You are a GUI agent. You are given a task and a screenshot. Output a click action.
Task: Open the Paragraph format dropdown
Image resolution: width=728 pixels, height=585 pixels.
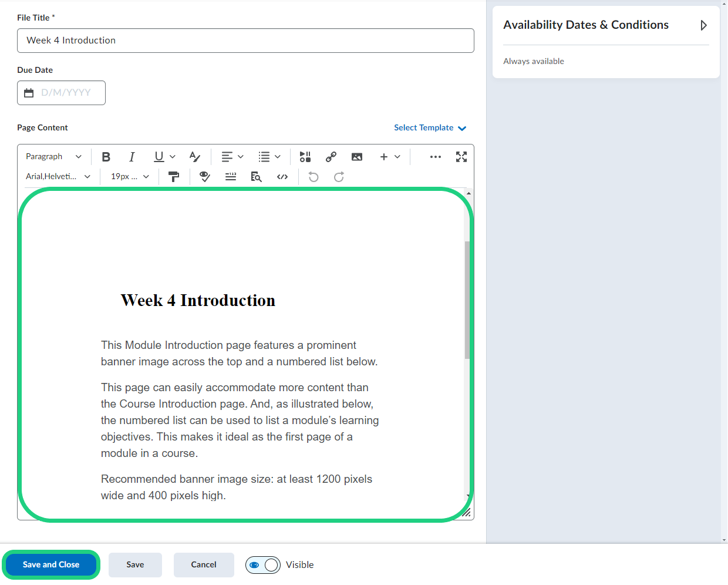[x=53, y=157]
